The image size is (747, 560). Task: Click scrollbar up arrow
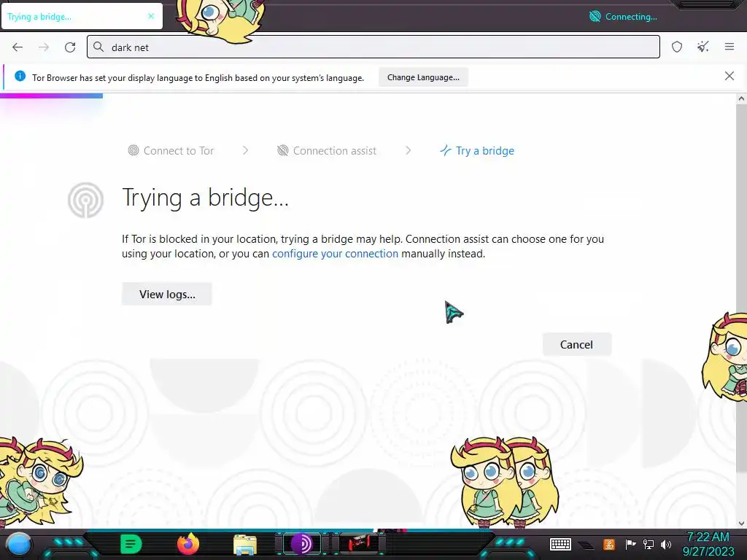coord(741,99)
